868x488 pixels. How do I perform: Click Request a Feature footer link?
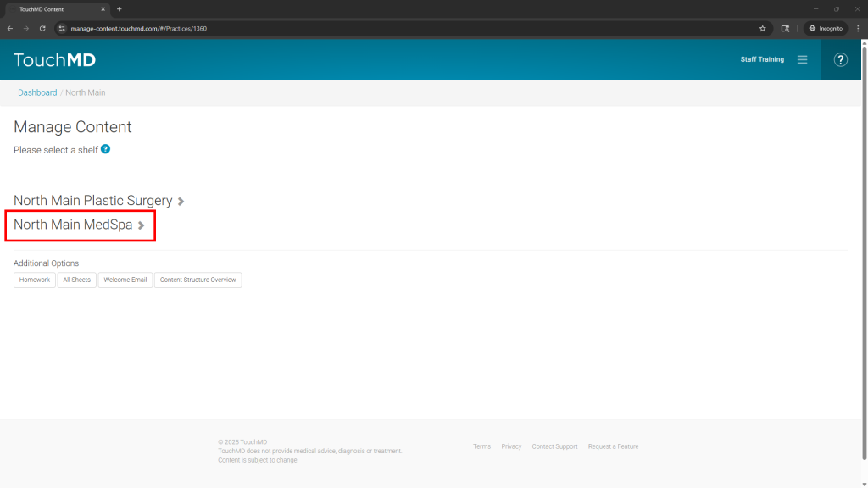(613, 446)
